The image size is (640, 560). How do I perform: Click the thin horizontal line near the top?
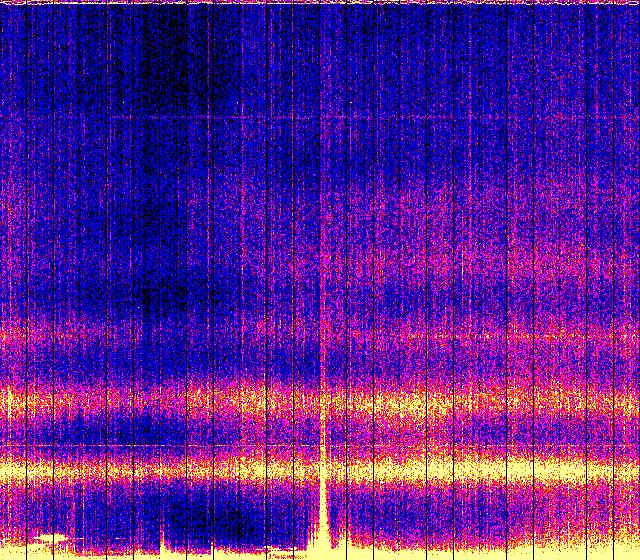(300, 118)
